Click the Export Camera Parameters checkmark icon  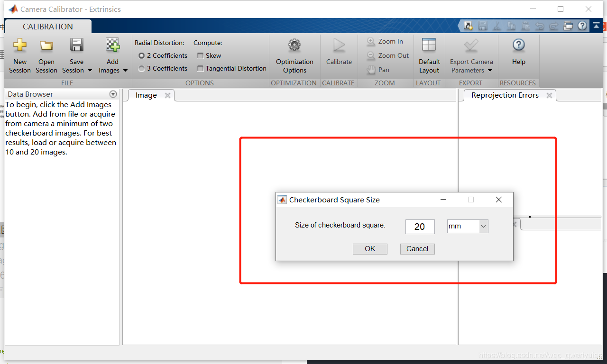(471, 45)
